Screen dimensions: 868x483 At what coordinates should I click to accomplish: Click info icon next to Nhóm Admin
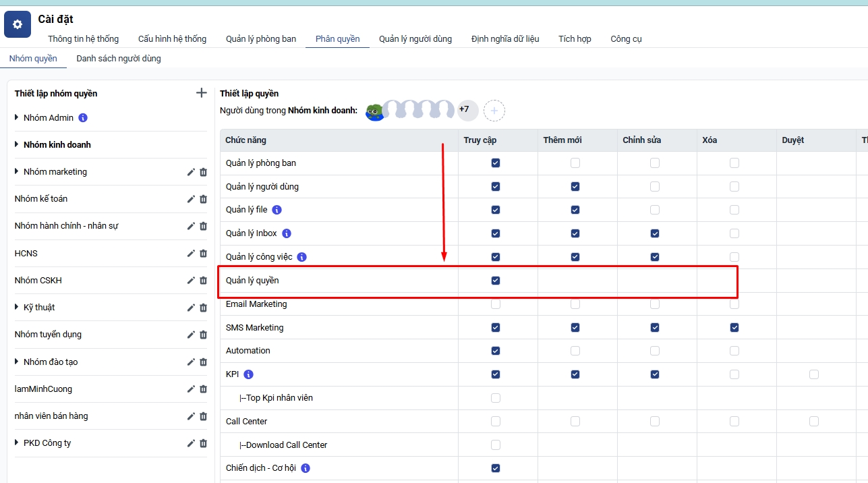[x=83, y=118]
